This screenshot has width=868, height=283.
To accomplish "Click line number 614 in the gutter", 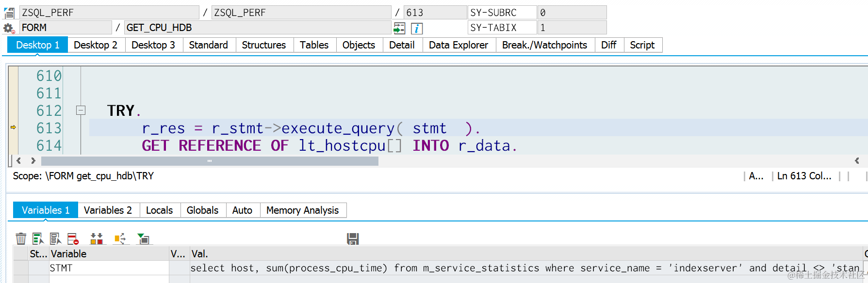I will [x=49, y=145].
